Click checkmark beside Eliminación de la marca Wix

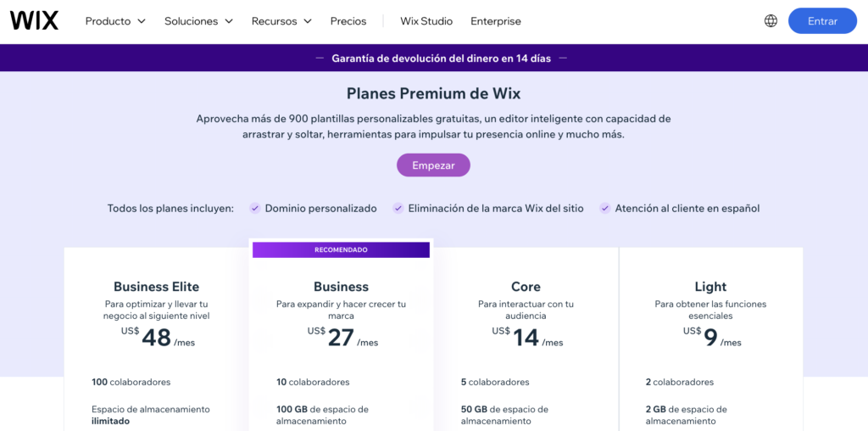[x=398, y=208]
